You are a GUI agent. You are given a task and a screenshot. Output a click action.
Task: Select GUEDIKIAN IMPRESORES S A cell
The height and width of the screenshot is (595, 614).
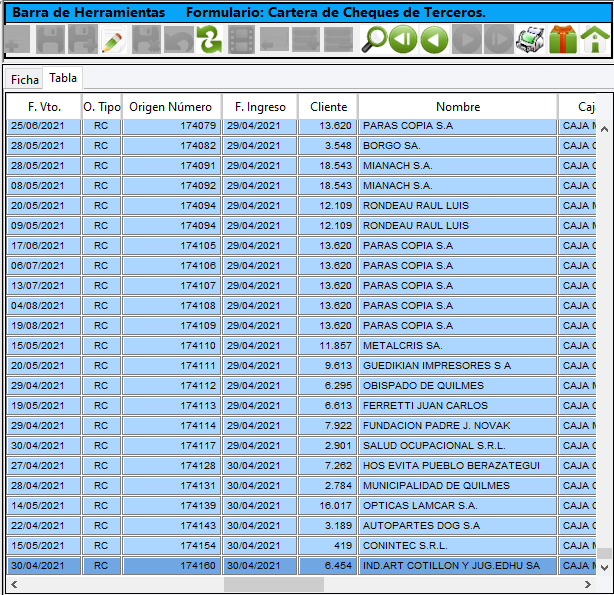(457, 366)
